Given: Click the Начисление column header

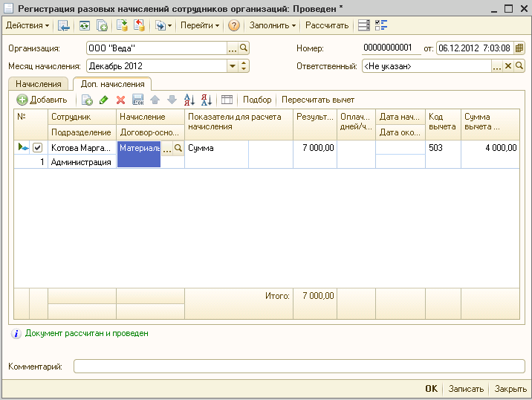Looking at the screenshot, I should pos(150,117).
